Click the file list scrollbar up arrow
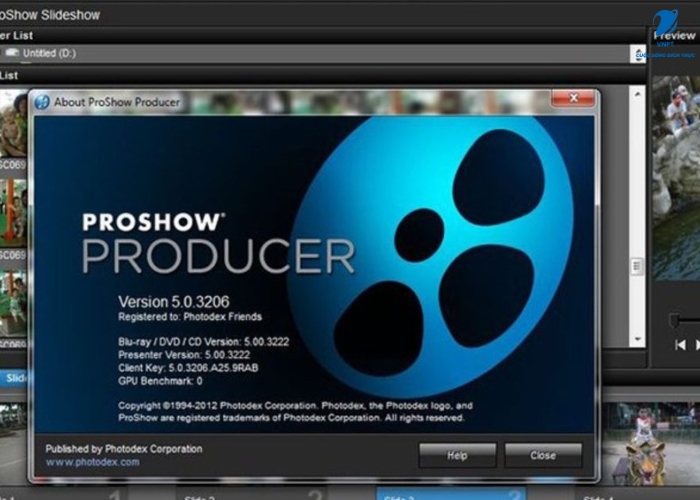Image resolution: width=700 pixels, height=500 pixels. click(x=637, y=94)
